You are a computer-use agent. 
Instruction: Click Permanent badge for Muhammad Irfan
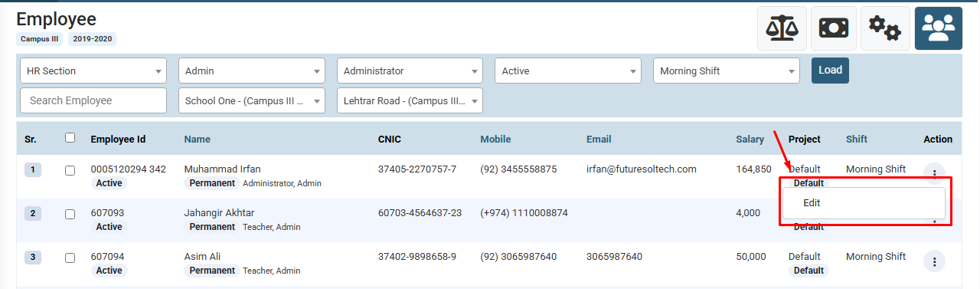pos(212,183)
